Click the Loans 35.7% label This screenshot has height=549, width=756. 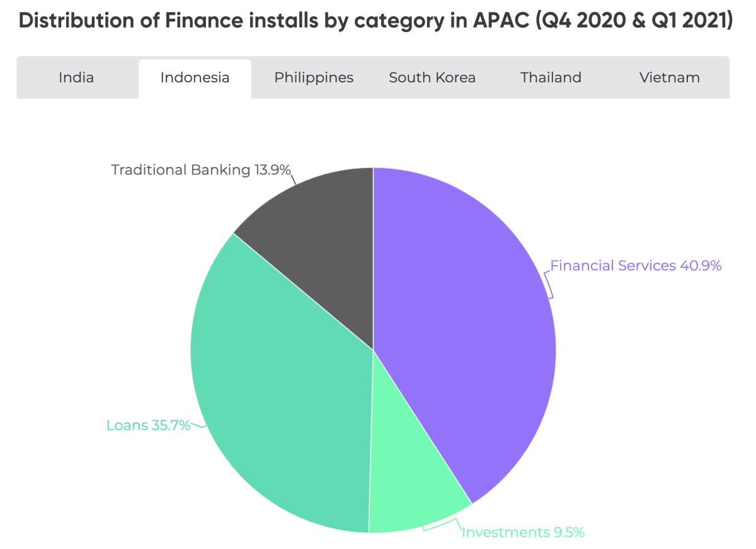148,426
